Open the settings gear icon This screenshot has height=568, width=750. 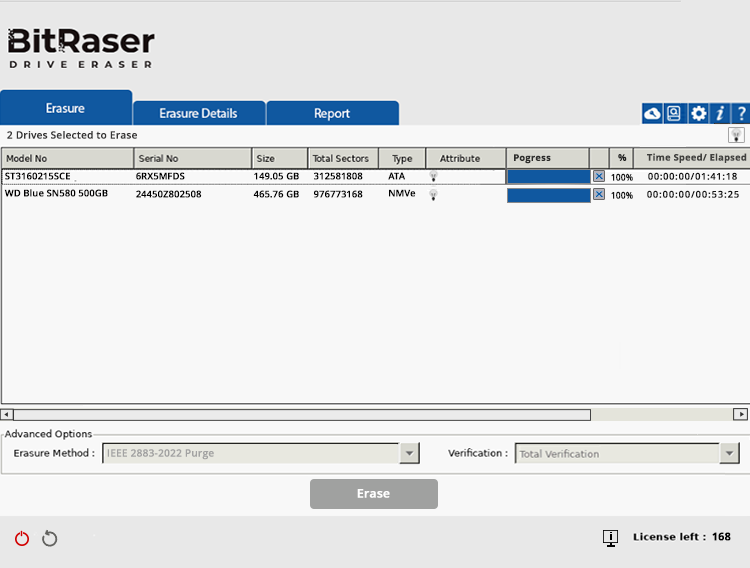[x=698, y=114]
